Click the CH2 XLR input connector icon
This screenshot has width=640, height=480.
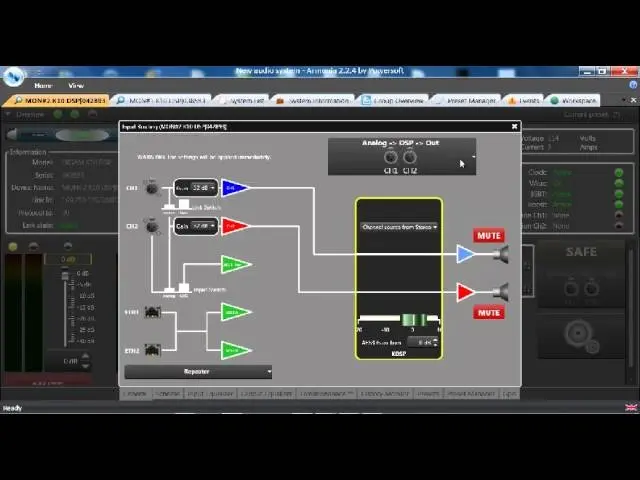point(151,226)
